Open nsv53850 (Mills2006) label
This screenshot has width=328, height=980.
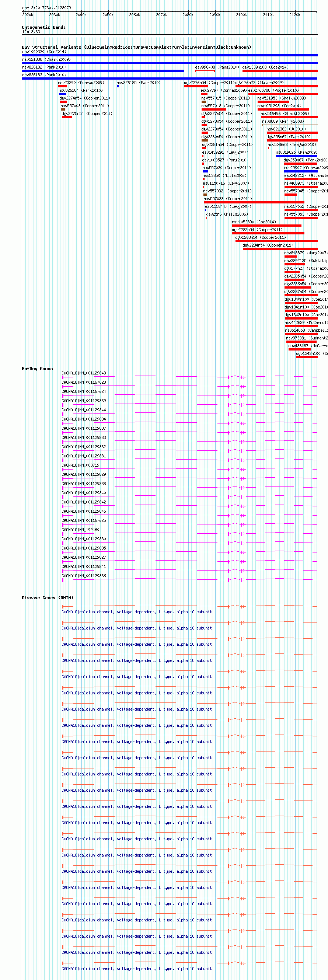[224, 175]
